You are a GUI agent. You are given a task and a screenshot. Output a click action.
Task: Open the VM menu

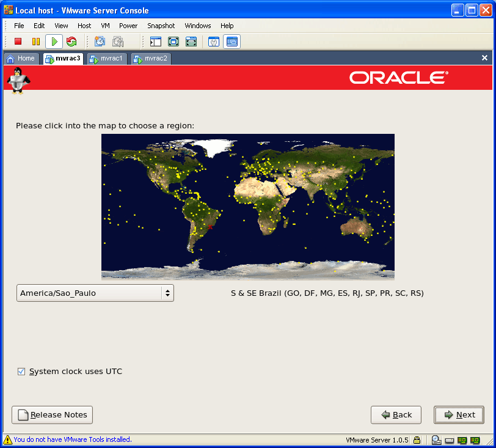pos(105,26)
